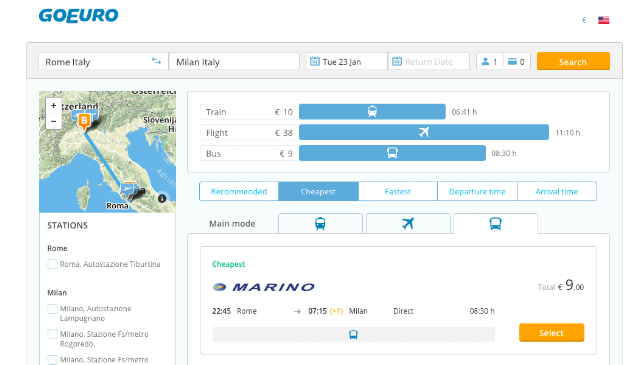Click the Marino company logo
The image size is (640, 365).
264,287
